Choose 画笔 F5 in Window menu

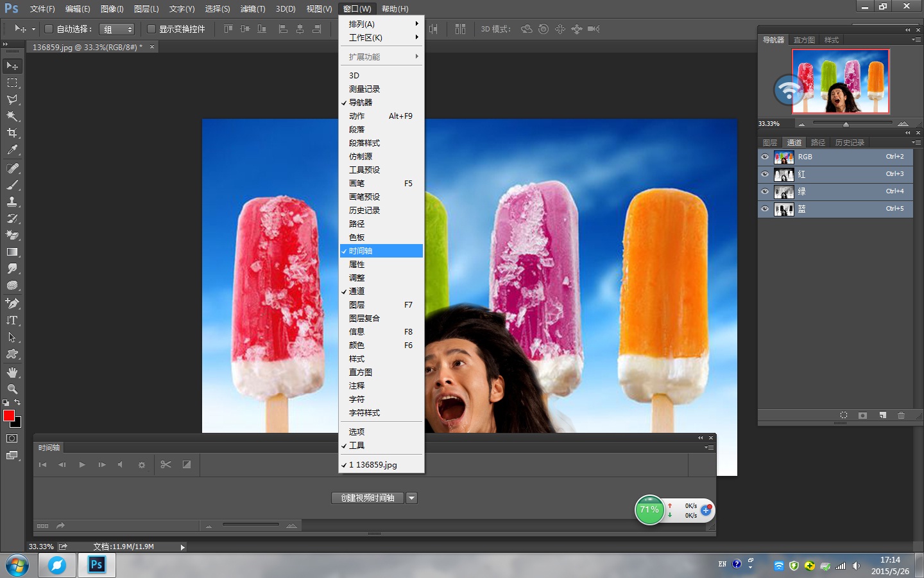click(381, 184)
